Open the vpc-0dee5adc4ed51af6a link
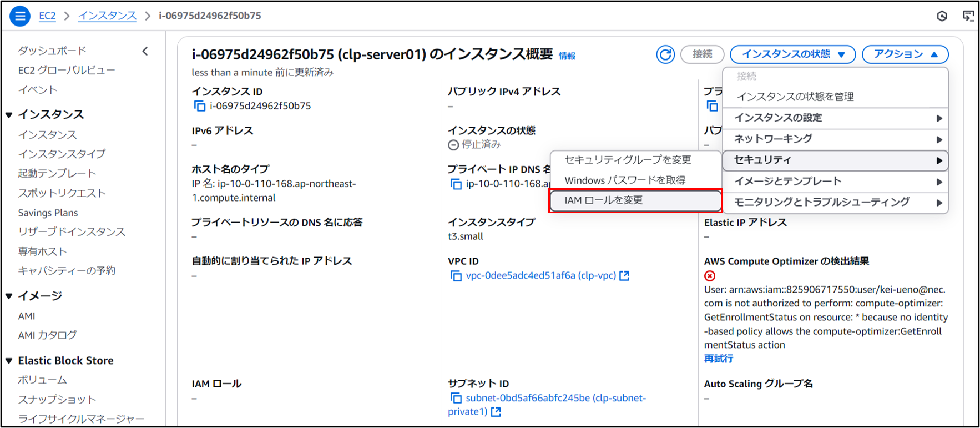 pyautogui.click(x=540, y=276)
